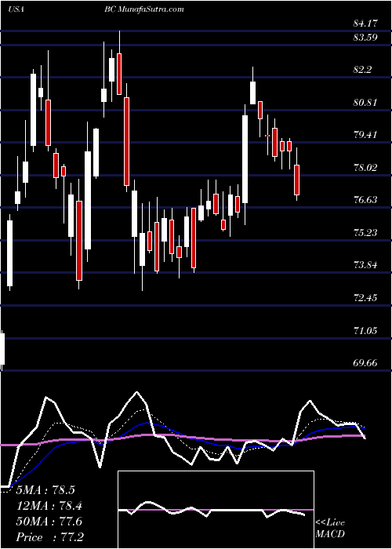Click the 79.41 price level label
Image resolution: width=392 pixels, height=549 pixels.
click(x=365, y=135)
